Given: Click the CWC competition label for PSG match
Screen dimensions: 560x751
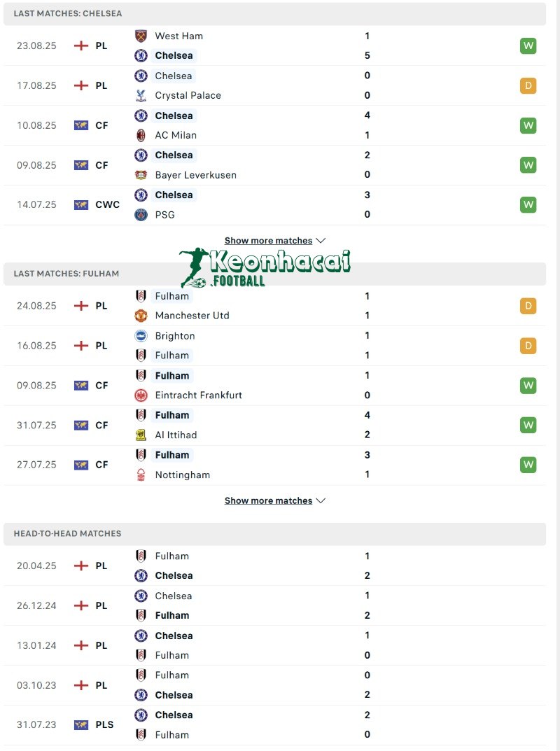Looking at the screenshot, I should (x=107, y=205).
